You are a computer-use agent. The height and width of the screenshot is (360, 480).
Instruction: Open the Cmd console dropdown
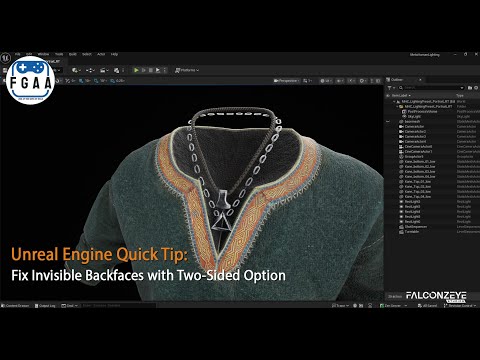pos(70,305)
